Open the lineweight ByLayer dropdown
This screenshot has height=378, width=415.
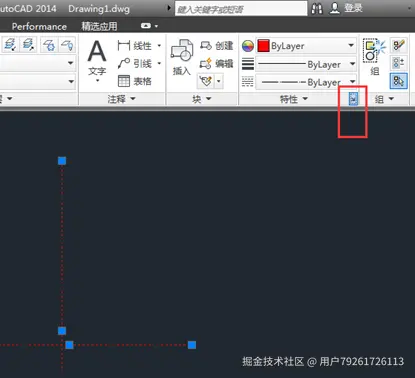[352, 63]
